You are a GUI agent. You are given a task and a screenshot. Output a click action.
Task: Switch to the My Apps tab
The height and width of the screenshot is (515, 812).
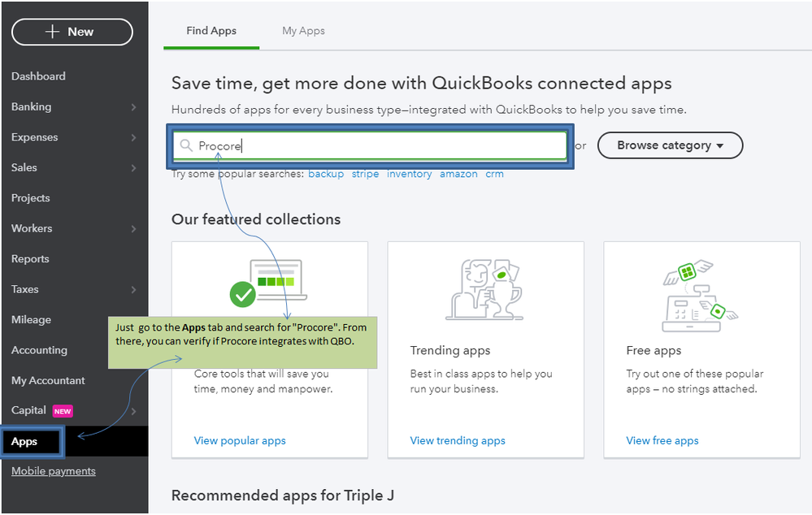[x=303, y=31]
